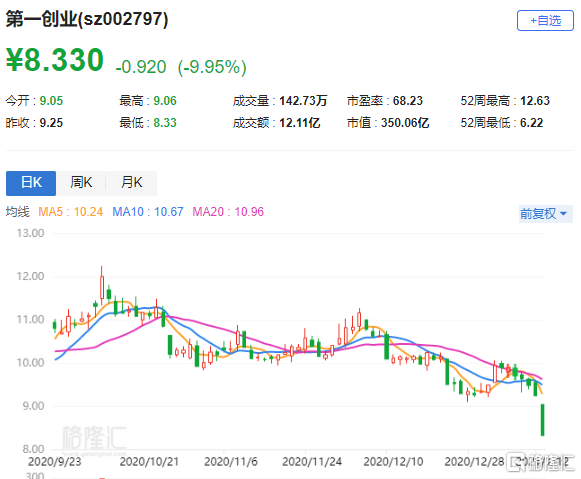The image size is (581, 479).
Task: Click the 最高 high value 9.06
Action: pyautogui.click(x=165, y=101)
